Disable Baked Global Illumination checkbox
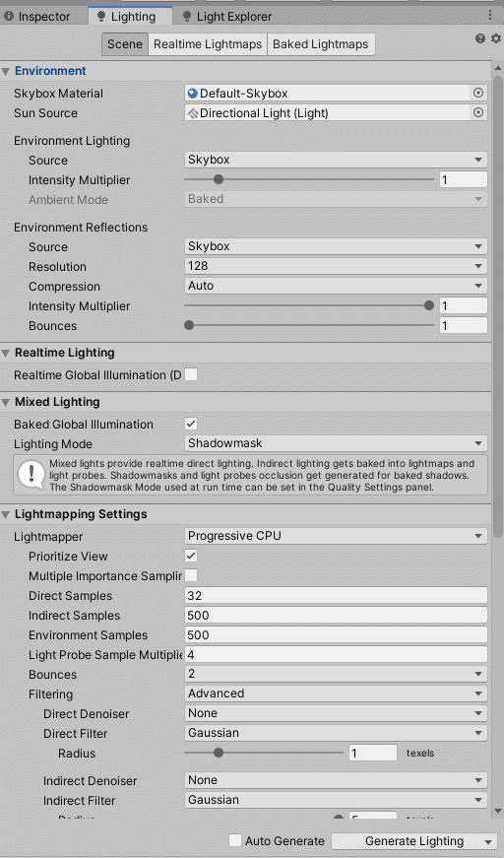Viewport: 504px width, 858px height. coord(191,425)
